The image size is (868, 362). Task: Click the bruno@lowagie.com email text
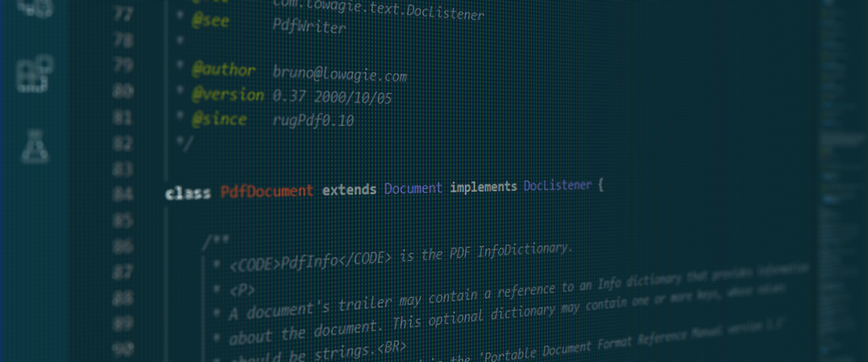click(x=339, y=74)
